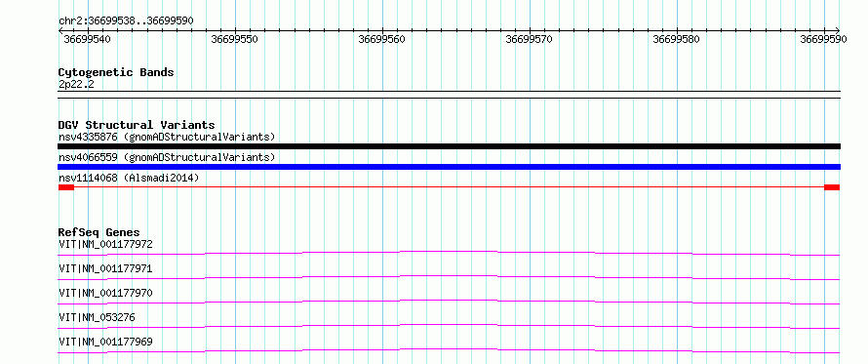Image resolution: width=868 pixels, height=364 pixels.
Task: Click the DGV Structural Variants track title
Action: tap(137, 125)
